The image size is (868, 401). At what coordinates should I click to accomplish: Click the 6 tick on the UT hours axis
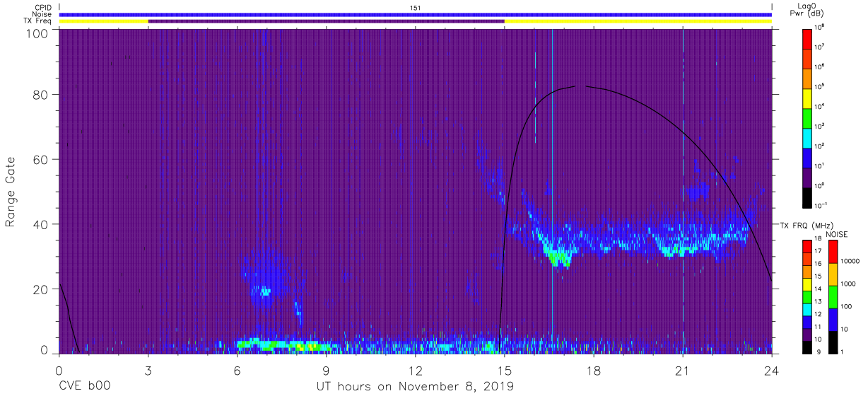[x=237, y=369]
